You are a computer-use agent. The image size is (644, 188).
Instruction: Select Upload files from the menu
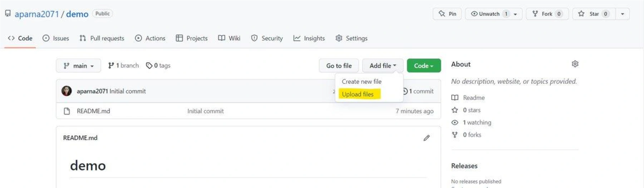point(358,94)
